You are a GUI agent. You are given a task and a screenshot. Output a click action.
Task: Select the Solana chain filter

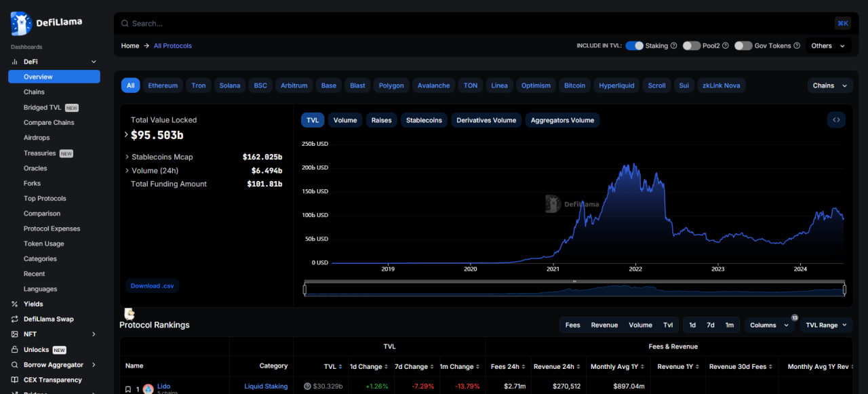[x=230, y=85]
